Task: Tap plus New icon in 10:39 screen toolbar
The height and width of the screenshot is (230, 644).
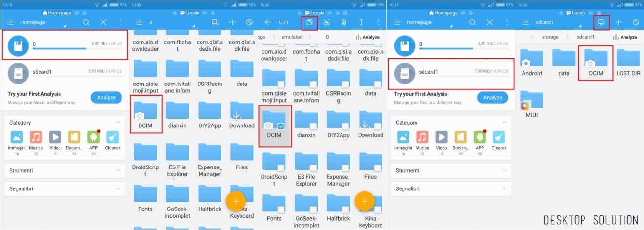Action: (x=232, y=22)
